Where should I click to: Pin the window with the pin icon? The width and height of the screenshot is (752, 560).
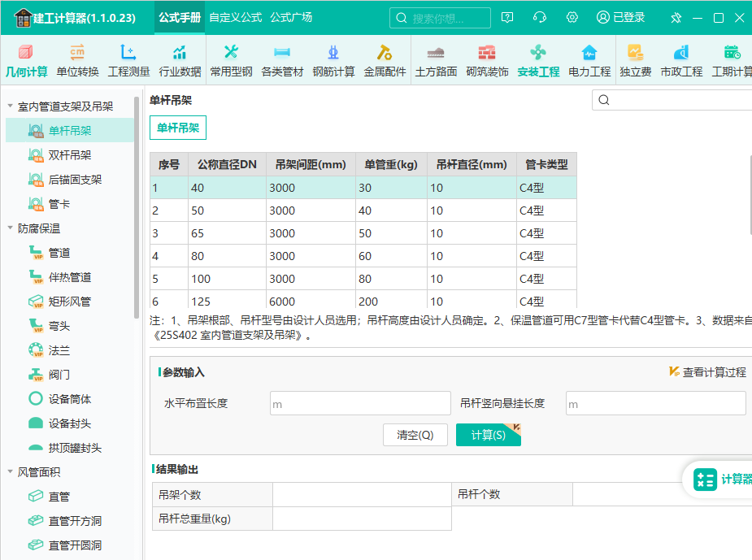point(676,18)
